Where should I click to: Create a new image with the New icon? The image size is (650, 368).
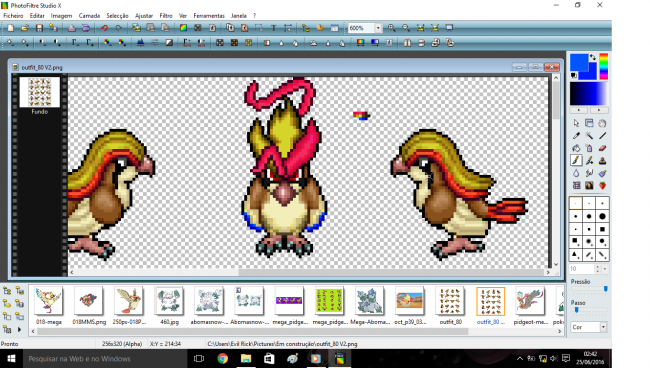(x=10, y=28)
